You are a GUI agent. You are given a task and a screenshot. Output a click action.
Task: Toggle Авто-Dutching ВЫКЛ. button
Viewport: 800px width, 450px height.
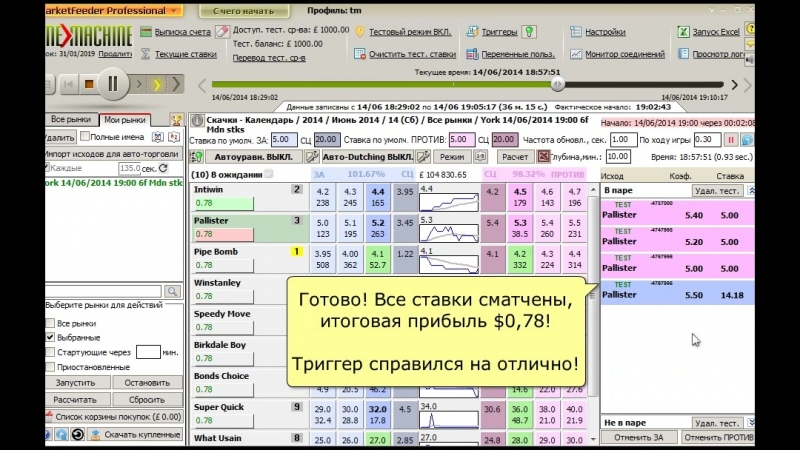click(x=367, y=157)
